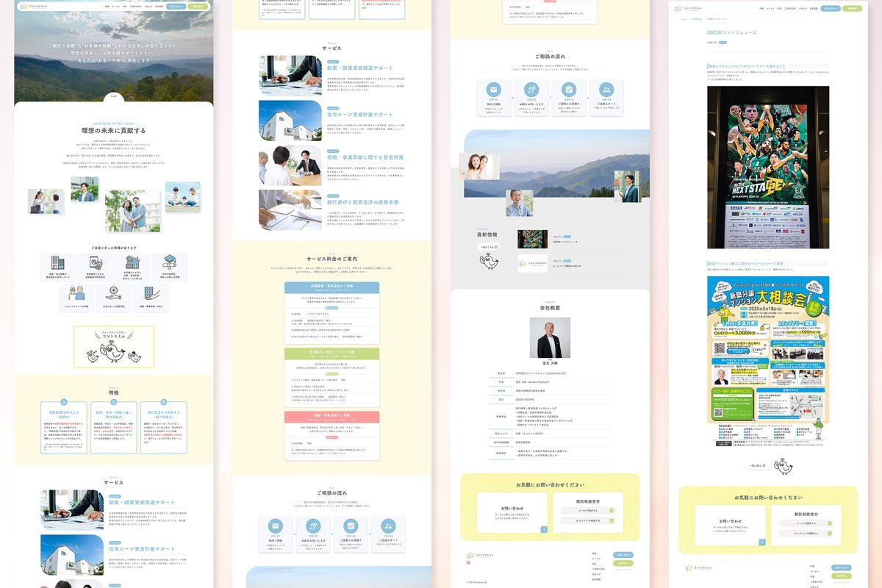Select blue 創業融資・事業資金のご相談 price header
Viewport: 882px width, 588px height.
point(332,286)
